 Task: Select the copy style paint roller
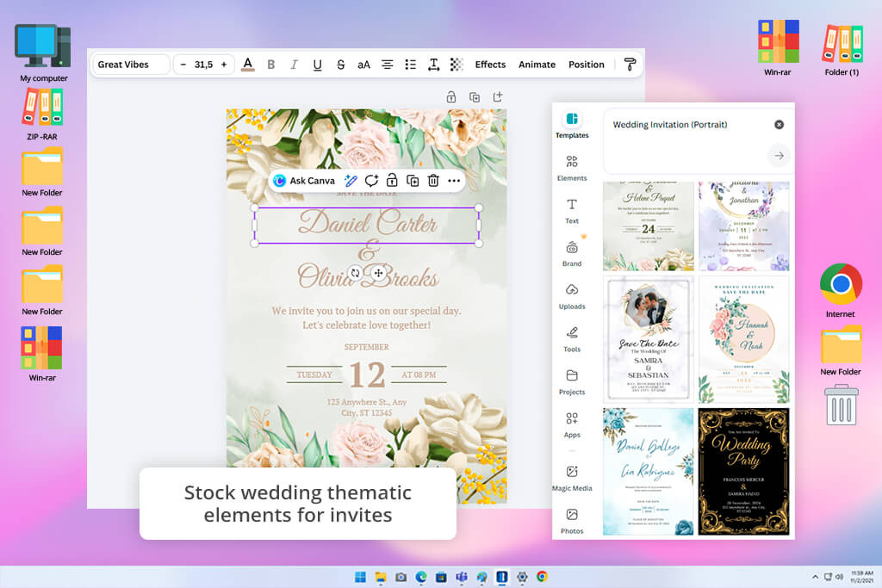630,65
